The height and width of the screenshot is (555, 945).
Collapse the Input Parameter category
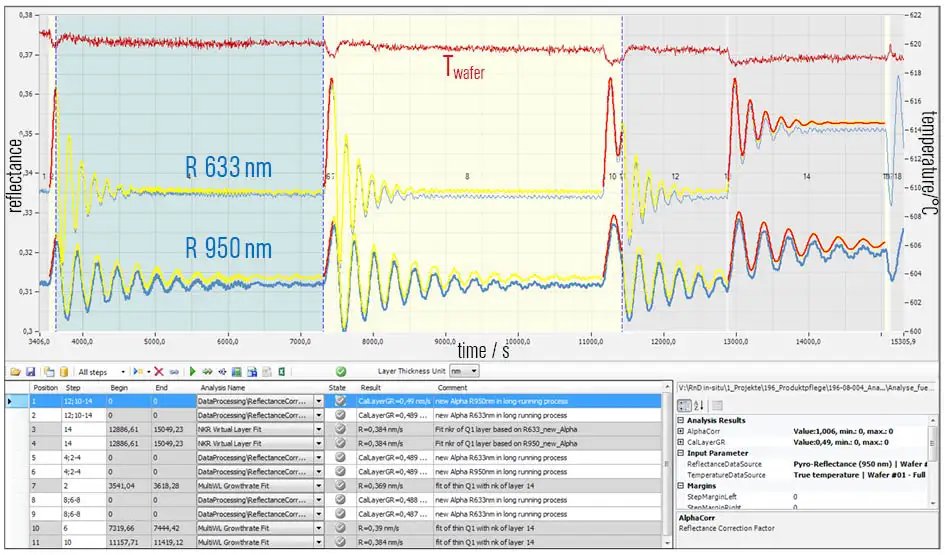coord(681,453)
